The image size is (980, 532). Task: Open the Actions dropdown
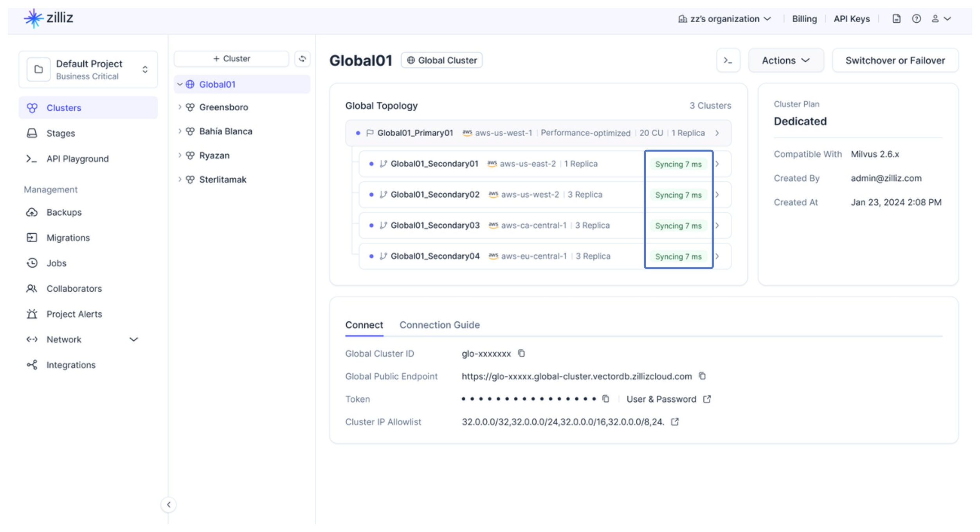point(785,60)
